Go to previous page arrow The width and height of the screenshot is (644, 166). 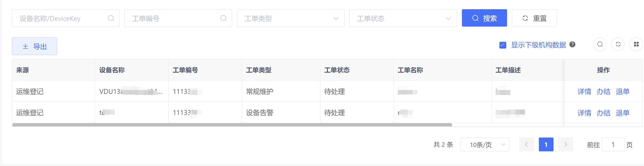click(526, 144)
